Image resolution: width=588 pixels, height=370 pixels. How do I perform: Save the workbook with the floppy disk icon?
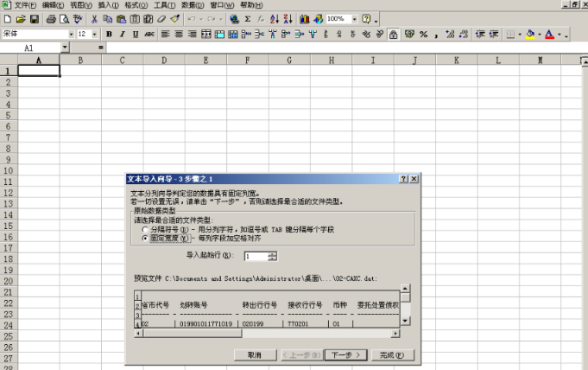click(35, 19)
